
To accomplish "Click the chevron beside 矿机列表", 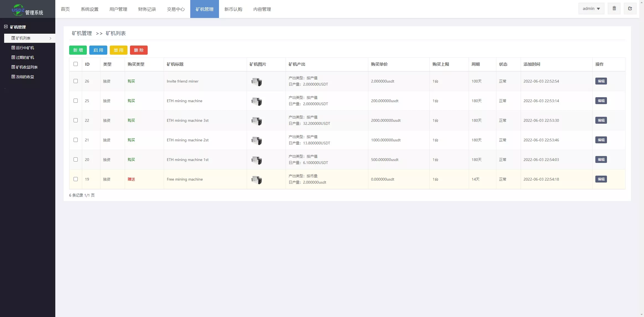I will click(50, 38).
